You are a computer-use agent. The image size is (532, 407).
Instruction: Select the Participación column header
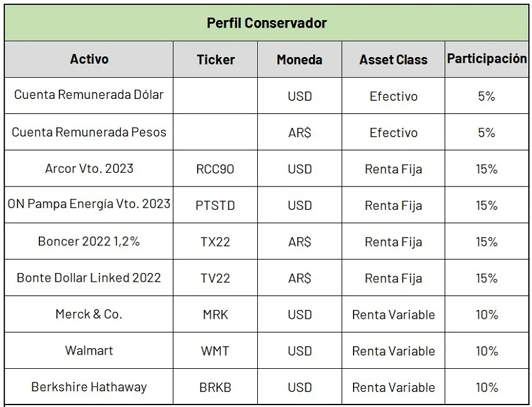(x=486, y=59)
